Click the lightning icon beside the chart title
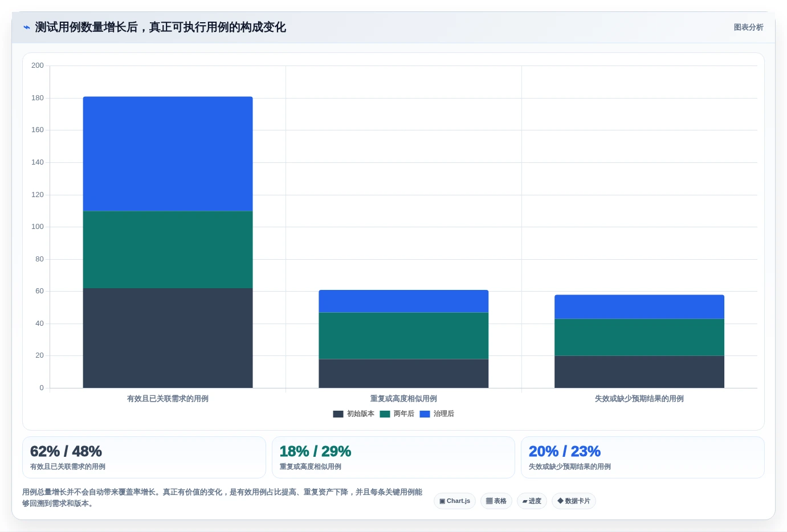787x532 pixels. [27, 27]
